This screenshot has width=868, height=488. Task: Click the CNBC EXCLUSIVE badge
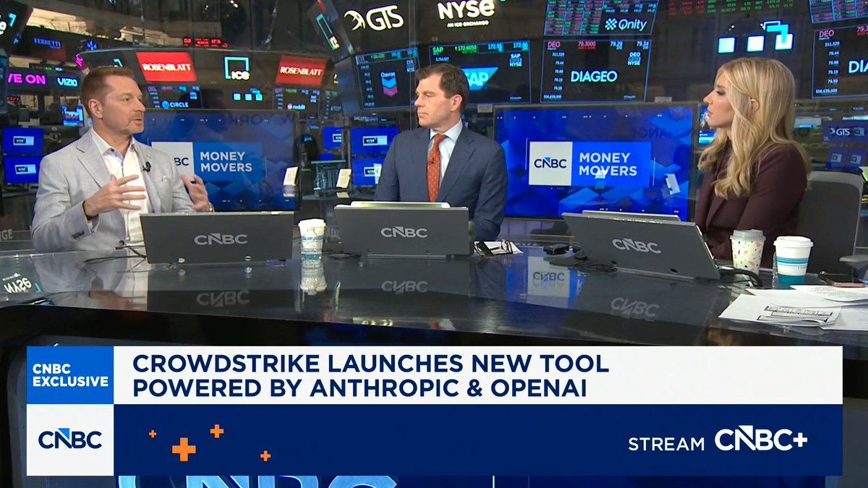(70, 375)
